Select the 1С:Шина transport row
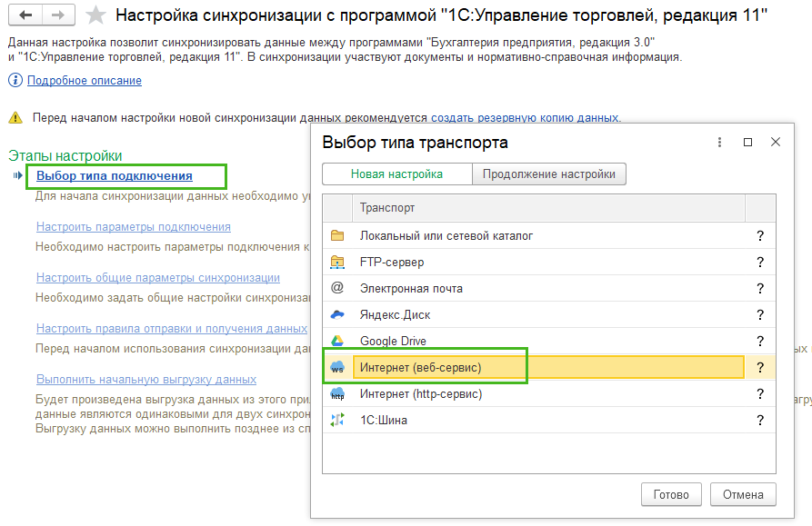Screen dimensions: 812x526 pyautogui.click(x=549, y=420)
